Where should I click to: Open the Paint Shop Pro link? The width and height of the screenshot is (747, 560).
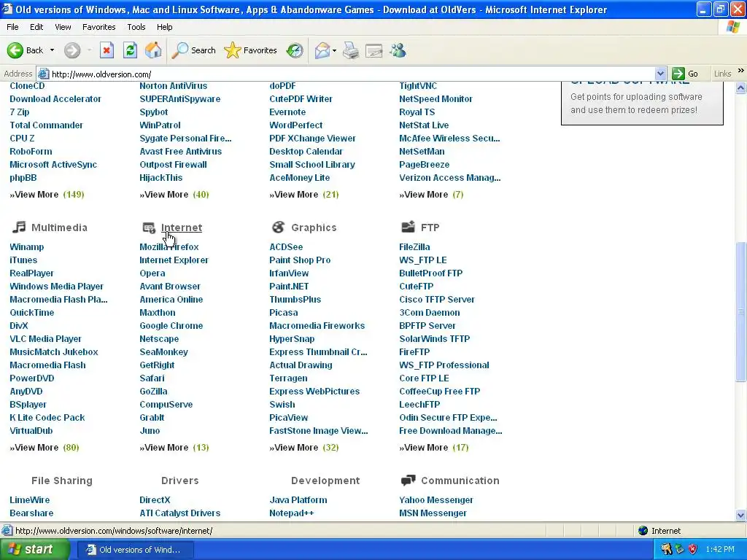coord(300,260)
